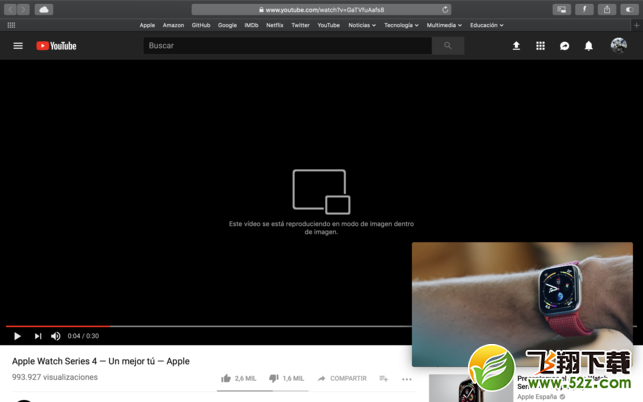Open the Twitter bookmark
The width and height of the screenshot is (643, 402).
(301, 25)
